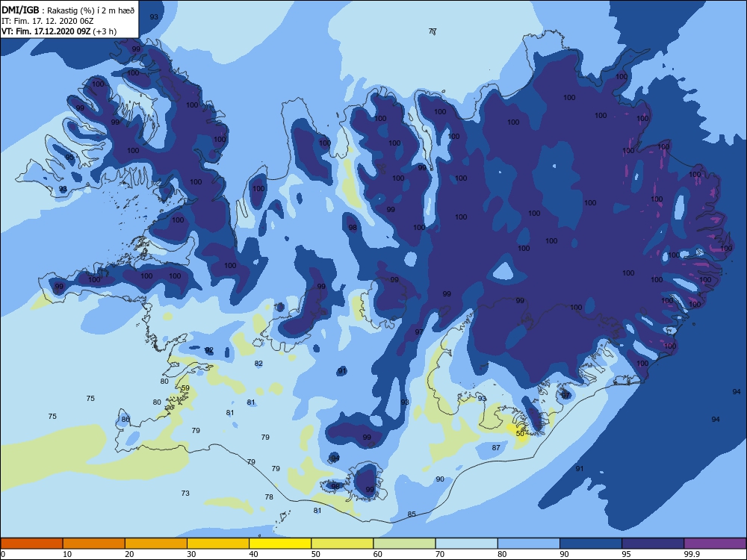
Task: Click the '86' humidity value on the map
Action: [125, 419]
